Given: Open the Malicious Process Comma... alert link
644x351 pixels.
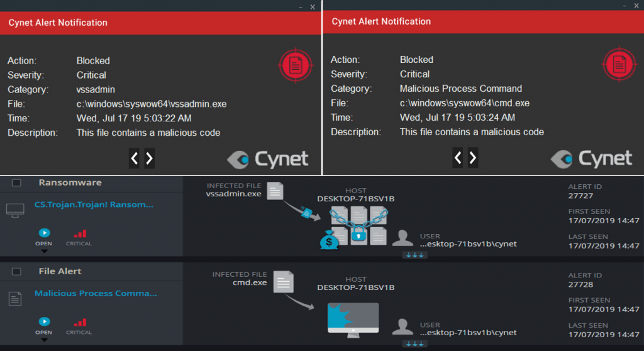Looking at the screenshot, I should 96,294.
